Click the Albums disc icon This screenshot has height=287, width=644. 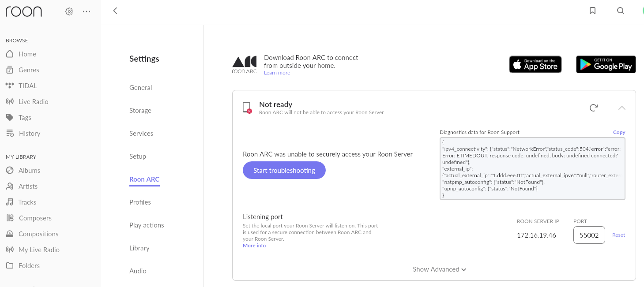(x=10, y=170)
